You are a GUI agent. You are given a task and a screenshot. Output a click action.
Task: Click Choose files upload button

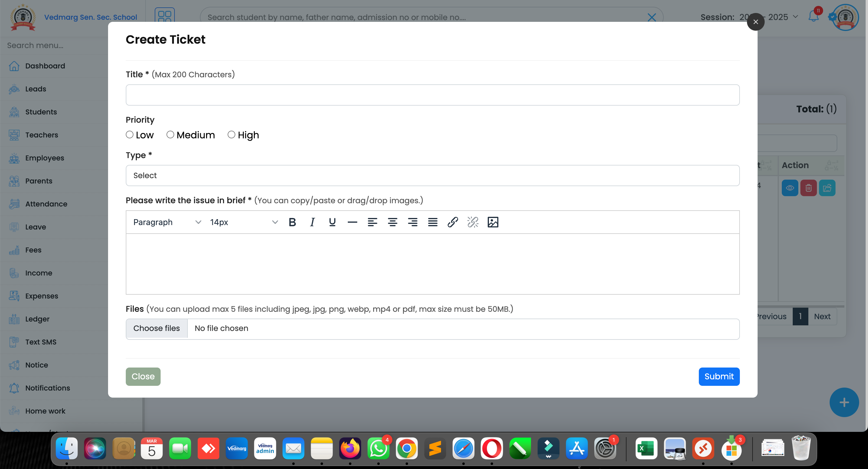(157, 328)
